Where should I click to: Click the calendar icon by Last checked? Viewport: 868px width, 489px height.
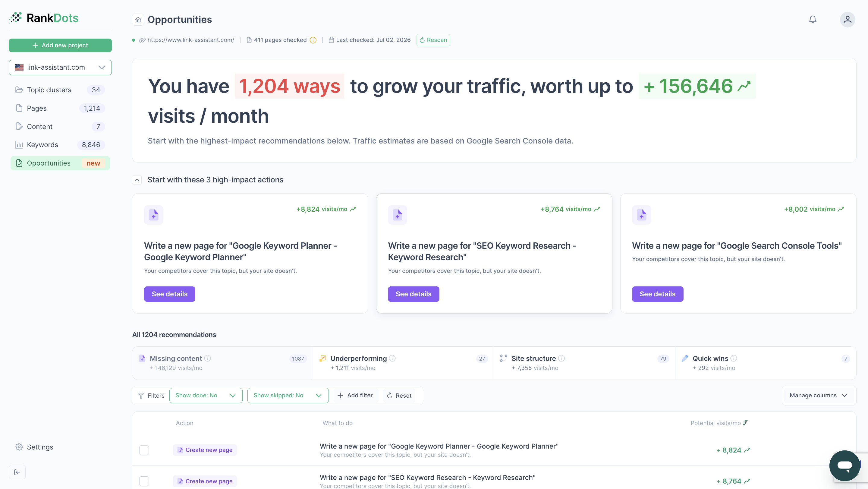click(x=331, y=40)
